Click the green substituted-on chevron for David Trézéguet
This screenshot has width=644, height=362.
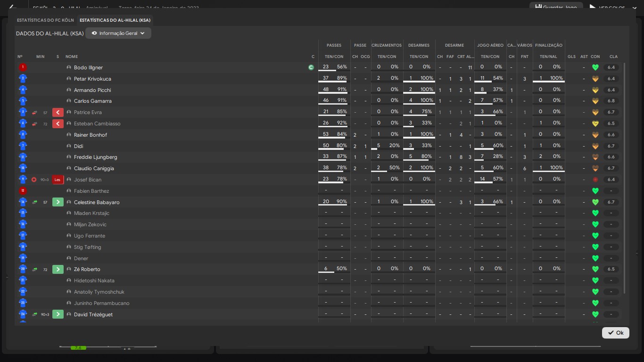point(58,314)
